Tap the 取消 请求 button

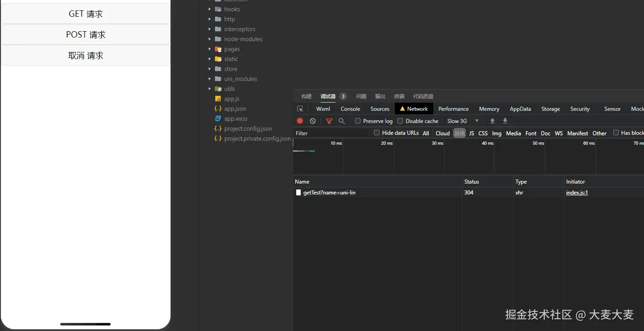pos(86,56)
